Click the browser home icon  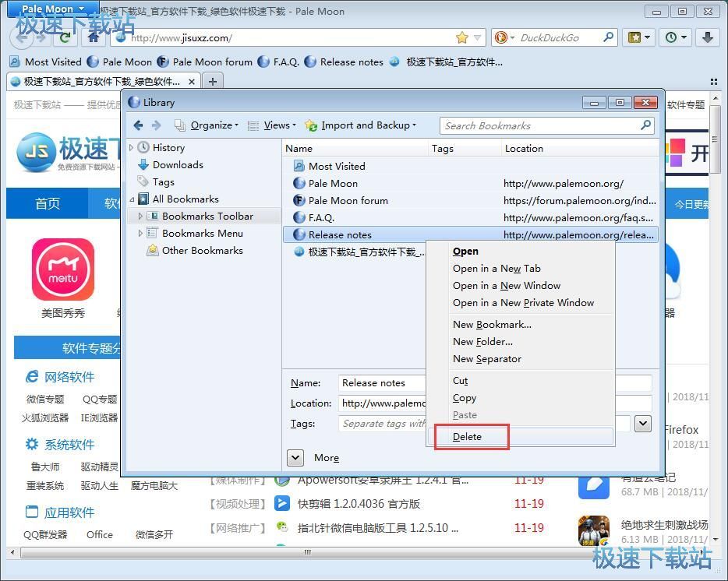94,37
